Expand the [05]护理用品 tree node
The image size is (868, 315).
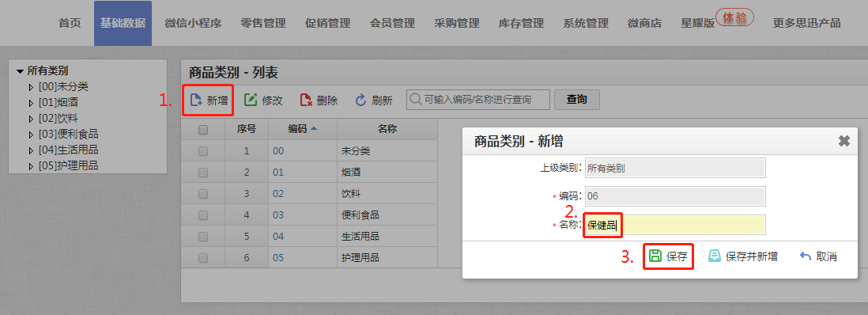[31, 166]
